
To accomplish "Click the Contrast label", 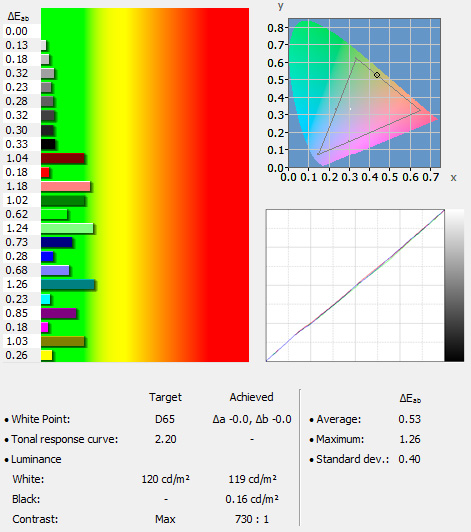I will 35,519.
